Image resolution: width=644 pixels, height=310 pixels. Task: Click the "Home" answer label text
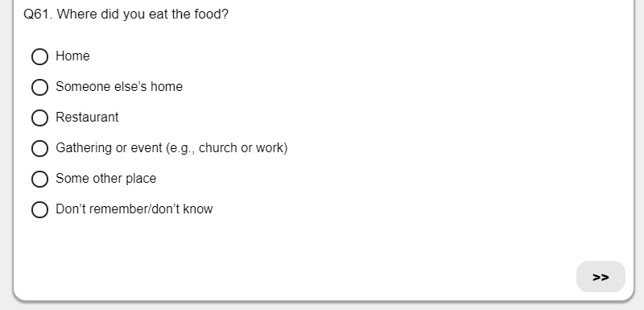tap(72, 56)
